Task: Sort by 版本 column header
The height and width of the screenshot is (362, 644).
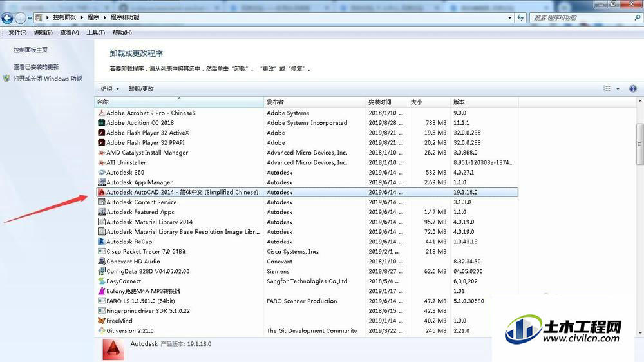Action: tap(484, 102)
